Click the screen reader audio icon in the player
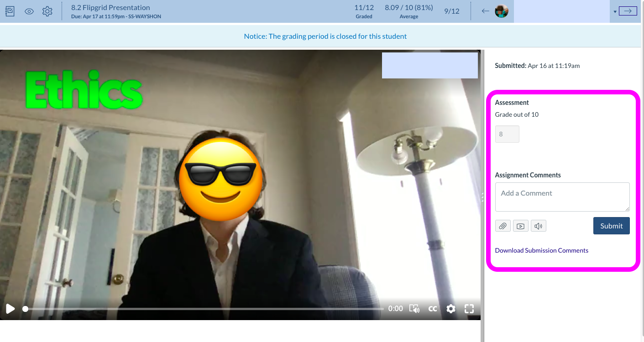The image size is (644, 342). pos(414,309)
